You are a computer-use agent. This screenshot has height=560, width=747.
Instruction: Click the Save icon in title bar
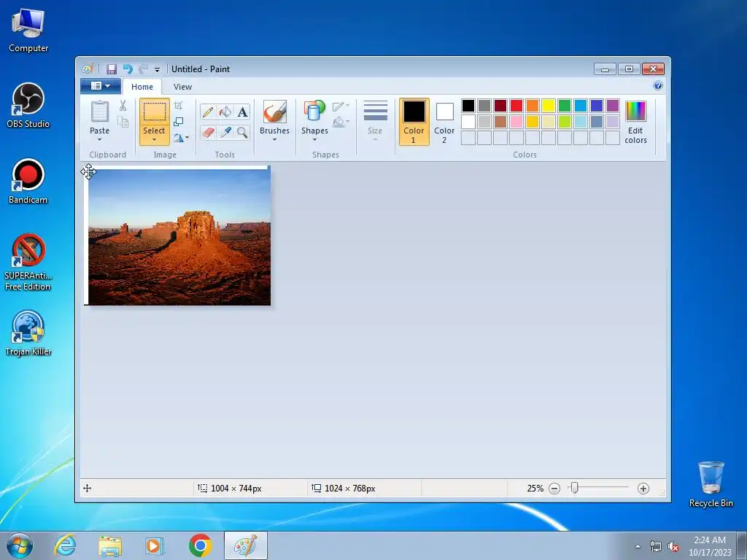coord(112,69)
